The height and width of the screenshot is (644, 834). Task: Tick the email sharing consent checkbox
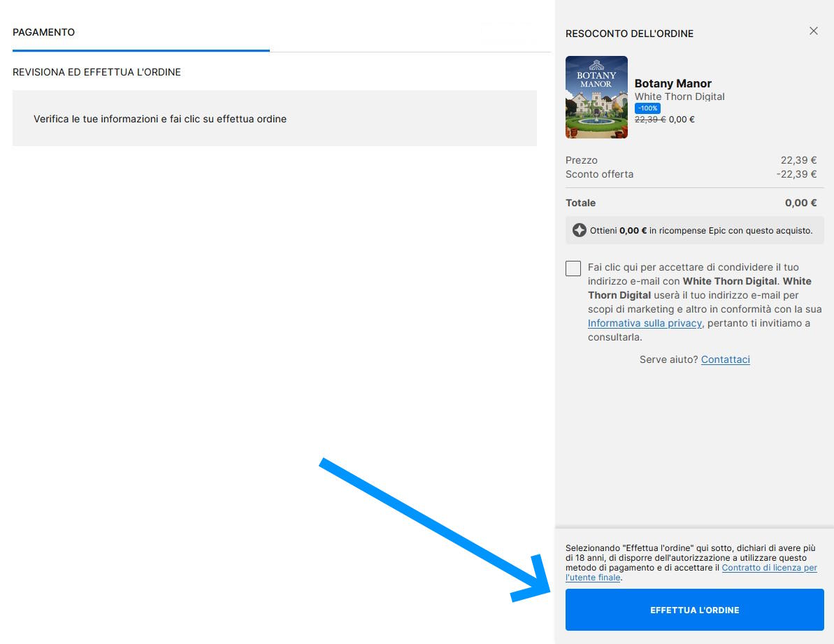coord(573,269)
